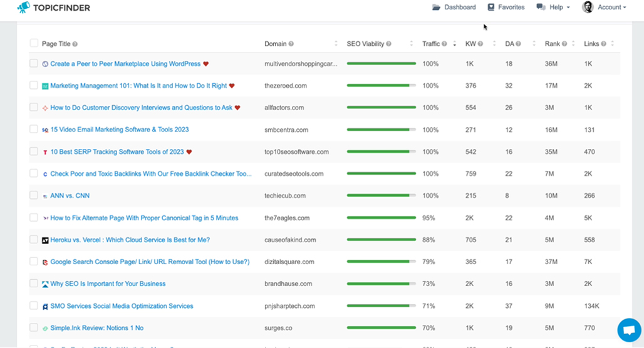Click the SEO Viability help icon

click(388, 44)
